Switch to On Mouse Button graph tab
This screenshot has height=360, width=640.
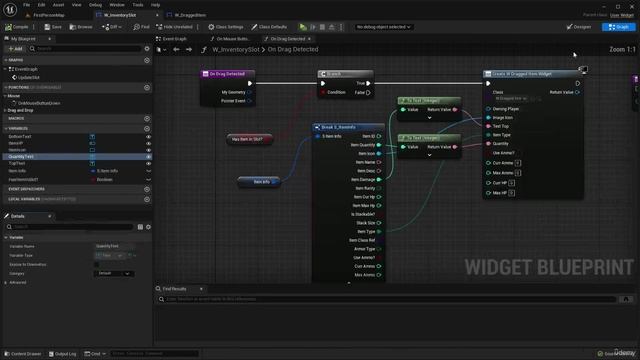coord(233,39)
